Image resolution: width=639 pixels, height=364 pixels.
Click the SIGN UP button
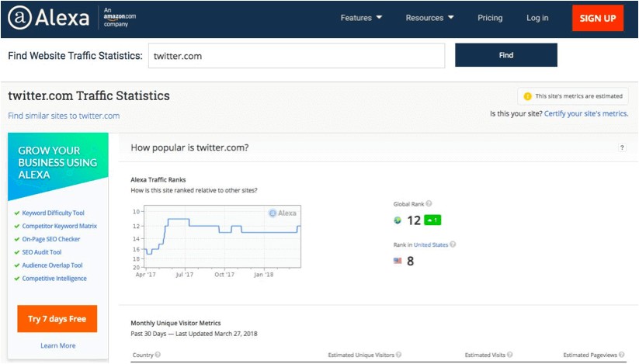tap(598, 18)
